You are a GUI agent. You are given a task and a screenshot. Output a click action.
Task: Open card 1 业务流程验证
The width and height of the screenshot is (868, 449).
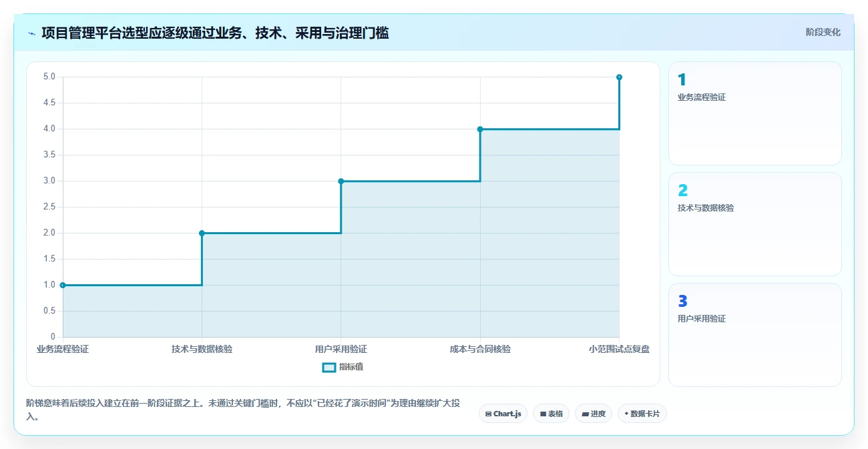coord(754,113)
